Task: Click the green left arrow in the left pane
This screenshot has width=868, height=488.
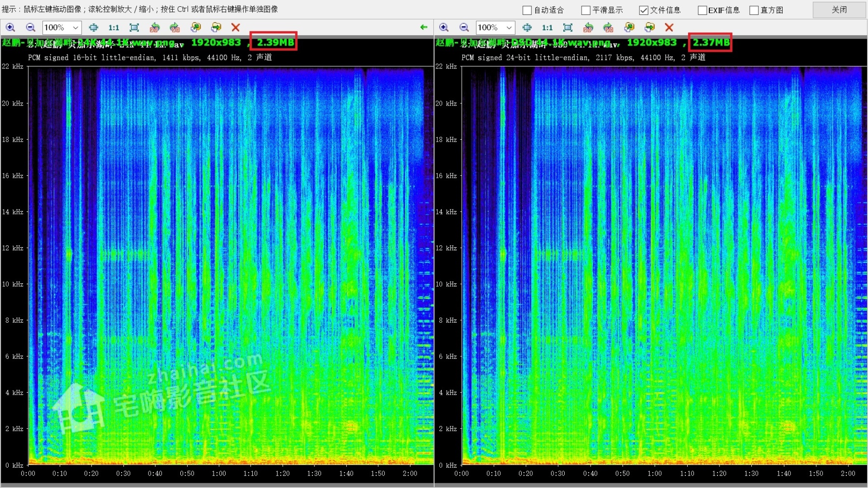Action: (424, 27)
